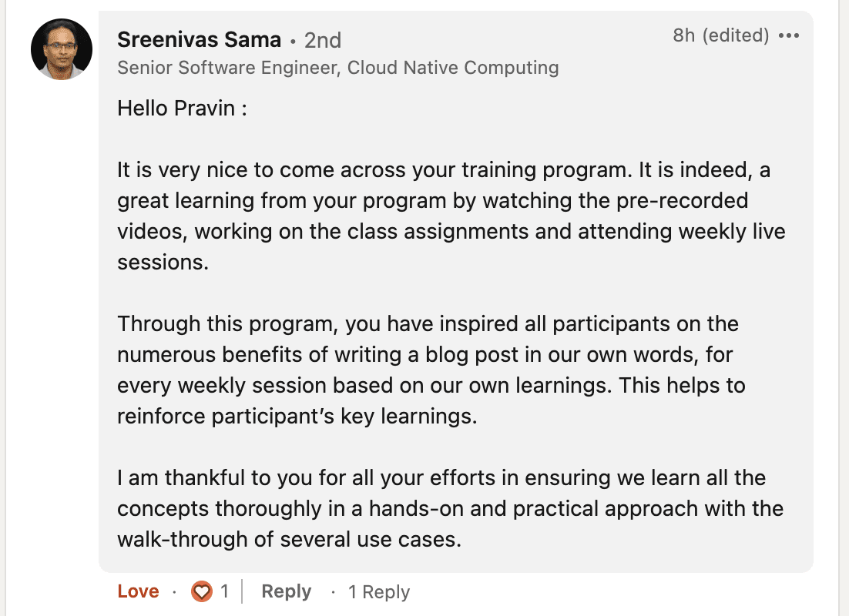Click the Reply button under comment

tap(287, 591)
